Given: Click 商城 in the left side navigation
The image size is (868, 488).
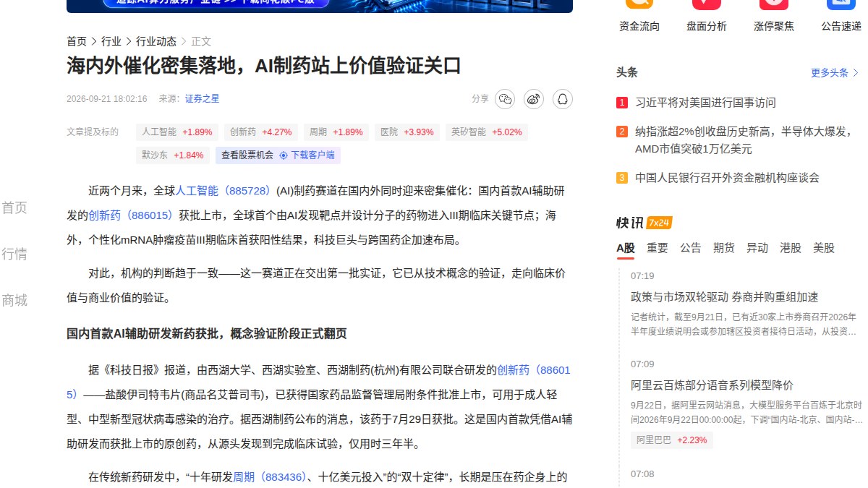Looking at the screenshot, I should [x=14, y=301].
